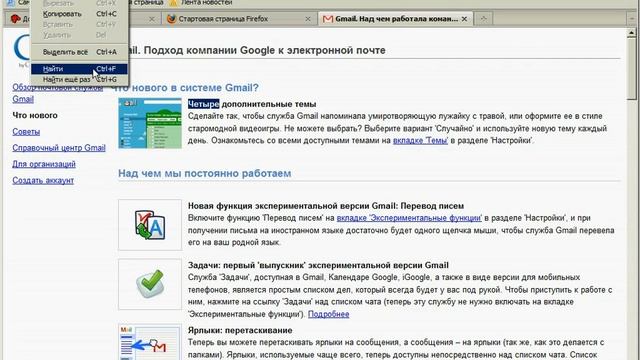
Task: Click Gmail envelope icon on tab
Action: coord(328,19)
